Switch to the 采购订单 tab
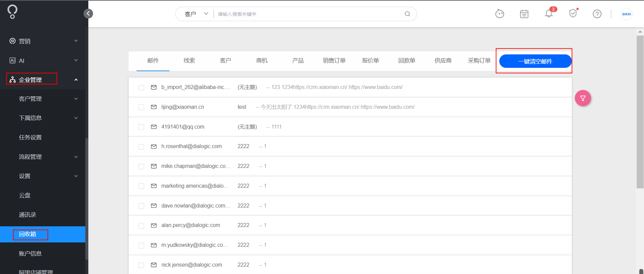 click(x=479, y=60)
